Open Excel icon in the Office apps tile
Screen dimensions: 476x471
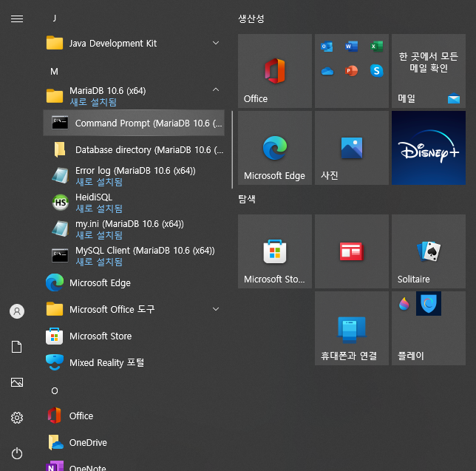point(376,47)
